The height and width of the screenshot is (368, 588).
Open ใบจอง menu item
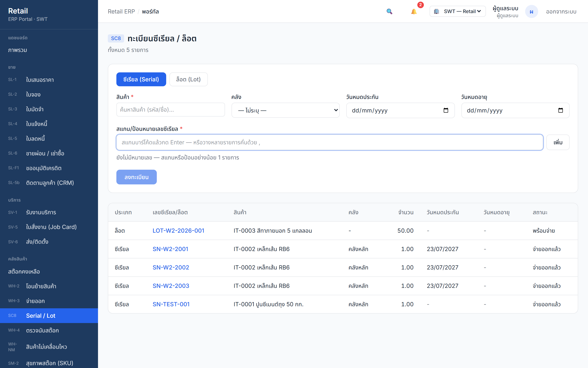pos(49,94)
